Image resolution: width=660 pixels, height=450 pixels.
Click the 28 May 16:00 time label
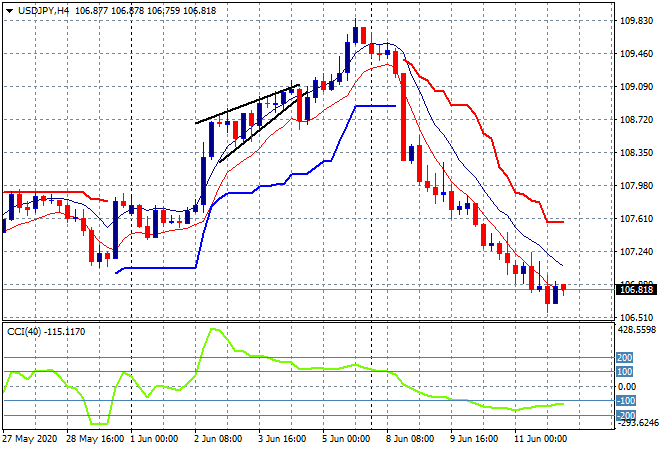(x=95, y=439)
